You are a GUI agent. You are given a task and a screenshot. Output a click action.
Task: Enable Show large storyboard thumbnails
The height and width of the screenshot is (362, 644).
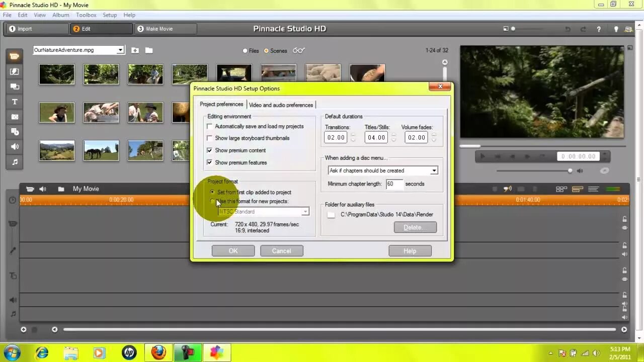210,138
